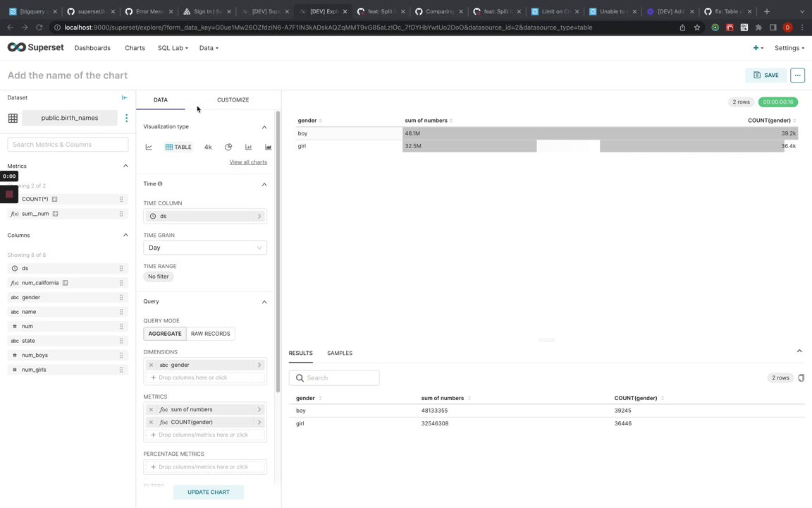812x508 pixels.
Task: Click the Percentage Metrics drop area
Action: coord(205,467)
